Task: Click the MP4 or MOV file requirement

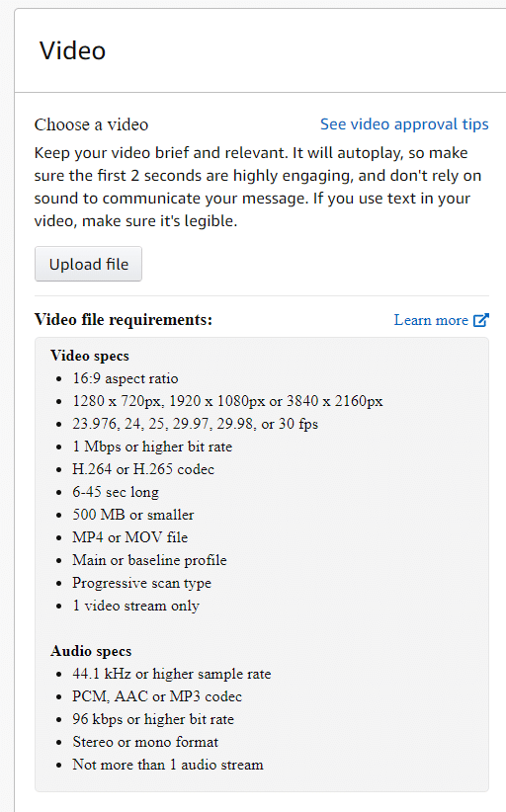Action: pyautogui.click(x=130, y=537)
